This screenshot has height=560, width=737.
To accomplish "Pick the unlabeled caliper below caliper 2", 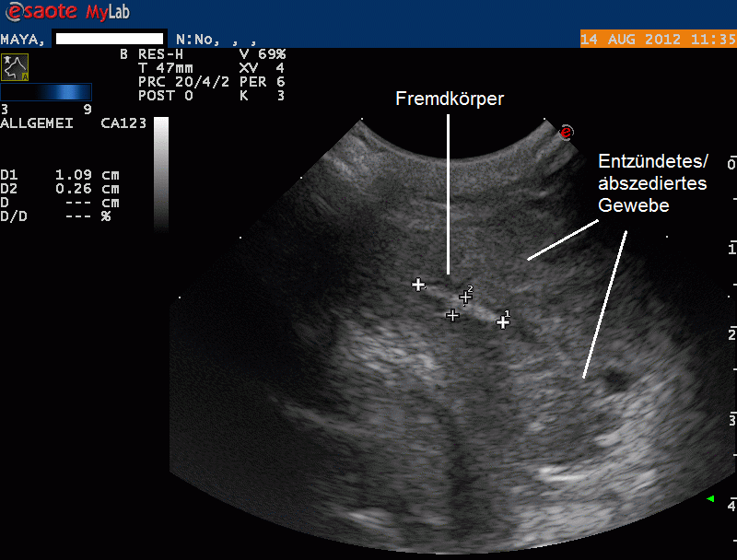I will 452,315.
